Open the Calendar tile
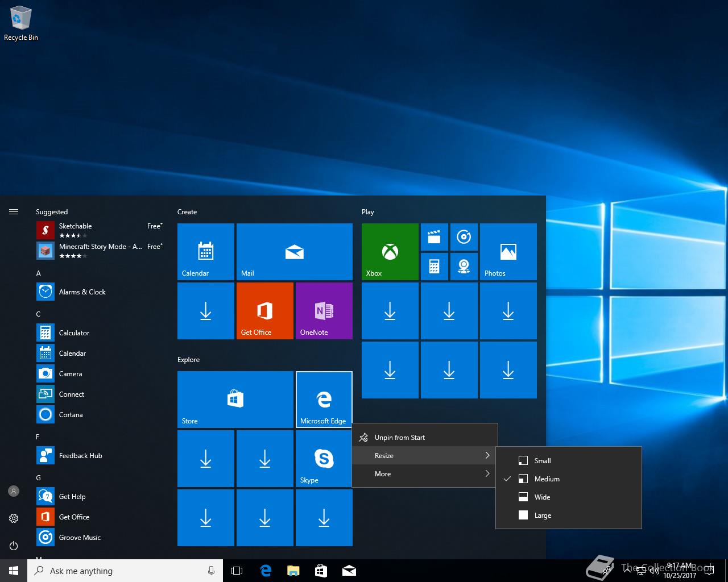 click(206, 252)
